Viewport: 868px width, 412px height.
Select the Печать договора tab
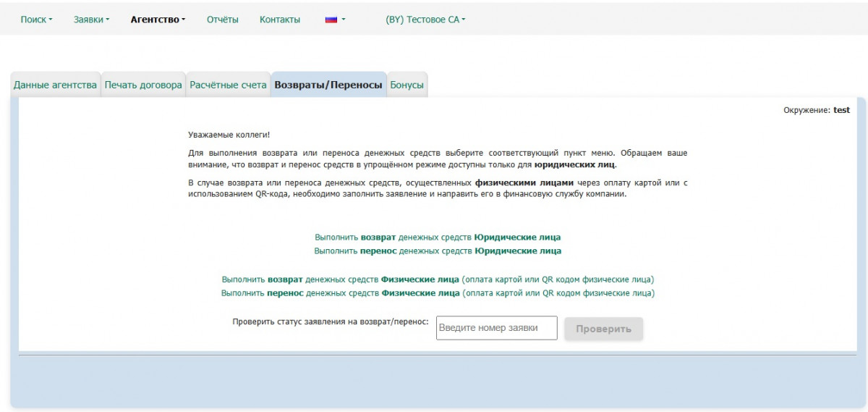(x=143, y=85)
